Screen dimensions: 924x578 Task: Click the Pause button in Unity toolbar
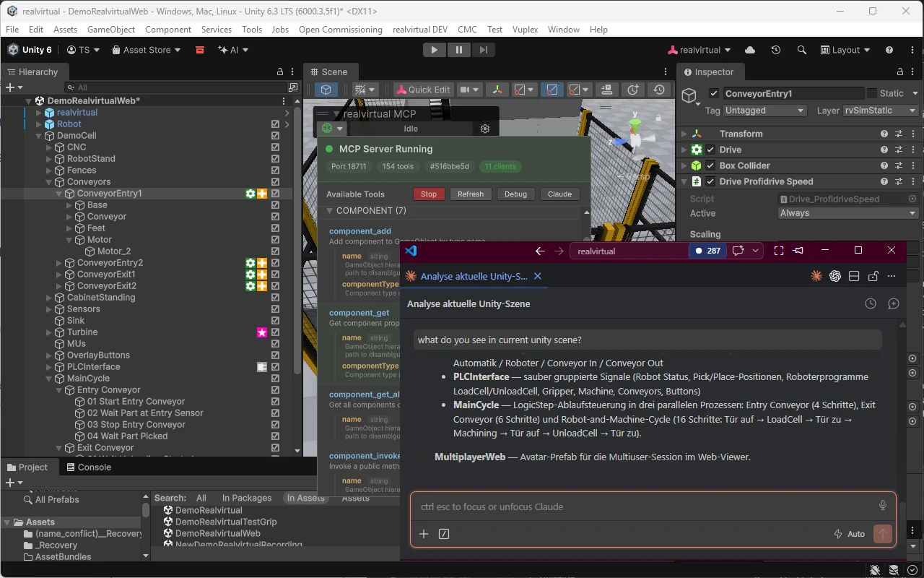tap(458, 50)
